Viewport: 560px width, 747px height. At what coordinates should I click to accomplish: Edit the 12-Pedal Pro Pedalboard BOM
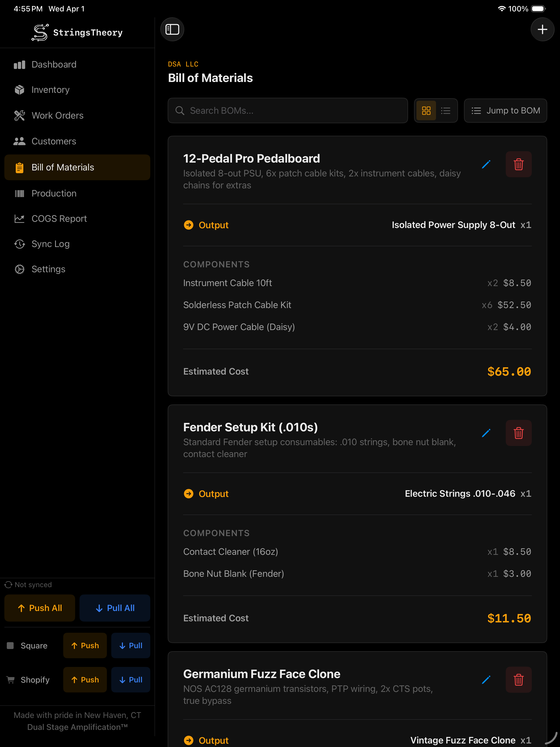tap(486, 164)
